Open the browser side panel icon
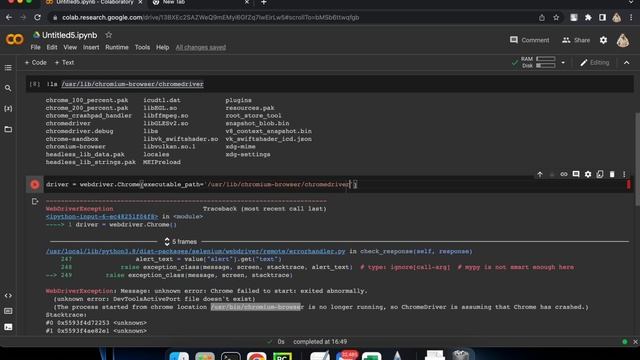The width and height of the screenshot is (640, 360). pos(602,18)
